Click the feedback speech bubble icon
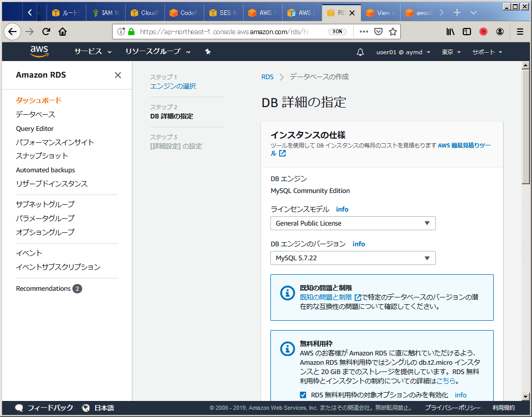 (x=19, y=408)
